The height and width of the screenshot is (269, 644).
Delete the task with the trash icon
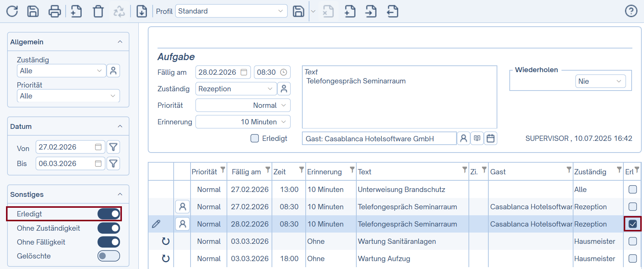tap(98, 11)
